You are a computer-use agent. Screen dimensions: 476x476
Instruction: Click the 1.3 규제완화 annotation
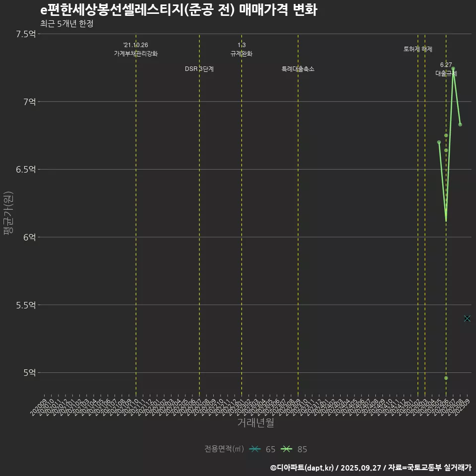[x=241, y=49]
